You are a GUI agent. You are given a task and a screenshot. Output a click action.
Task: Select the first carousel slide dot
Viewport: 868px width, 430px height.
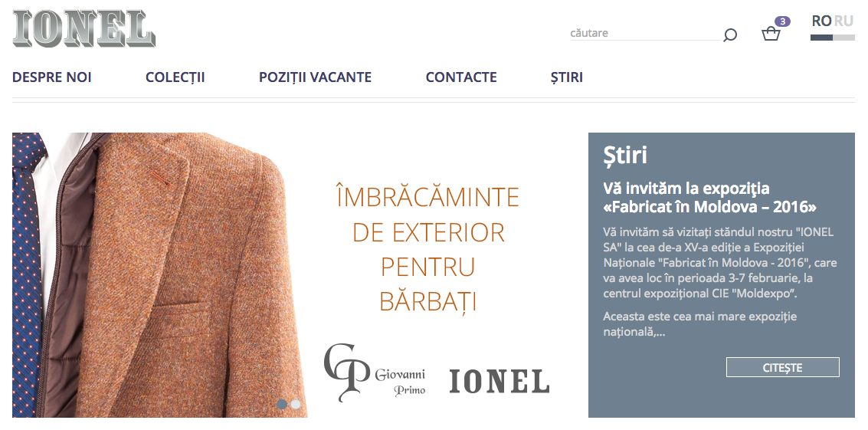[283, 404]
